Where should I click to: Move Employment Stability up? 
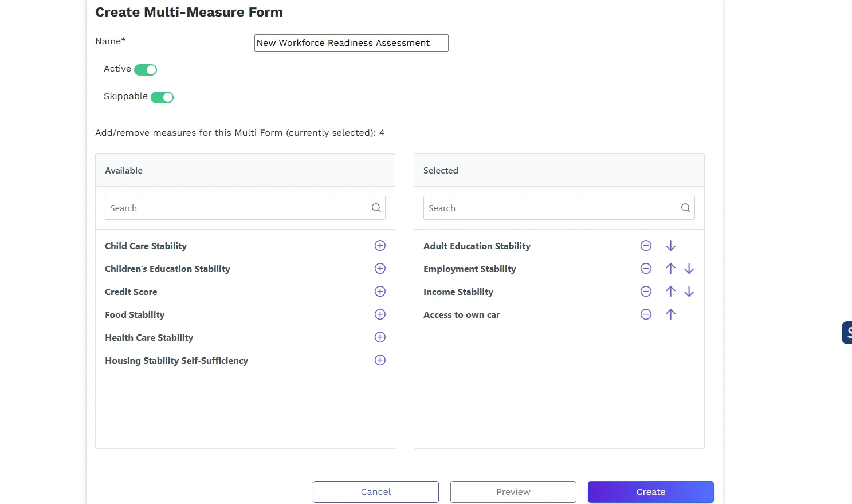click(x=670, y=269)
